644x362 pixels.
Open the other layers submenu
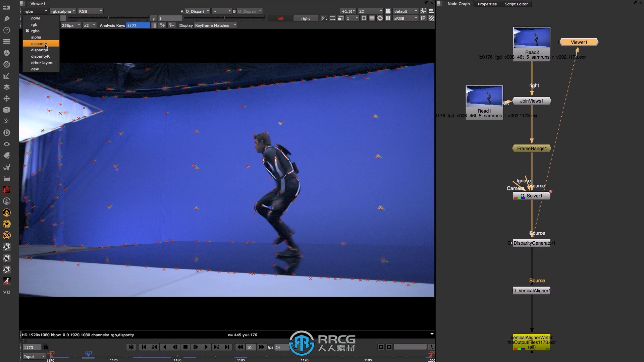coord(41,63)
